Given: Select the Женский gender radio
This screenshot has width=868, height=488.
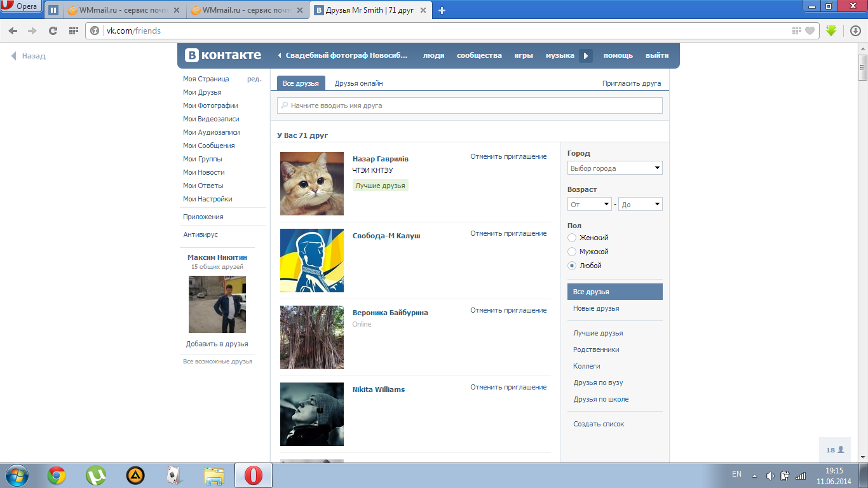Looking at the screenshot, I should (x=572, y=238).
